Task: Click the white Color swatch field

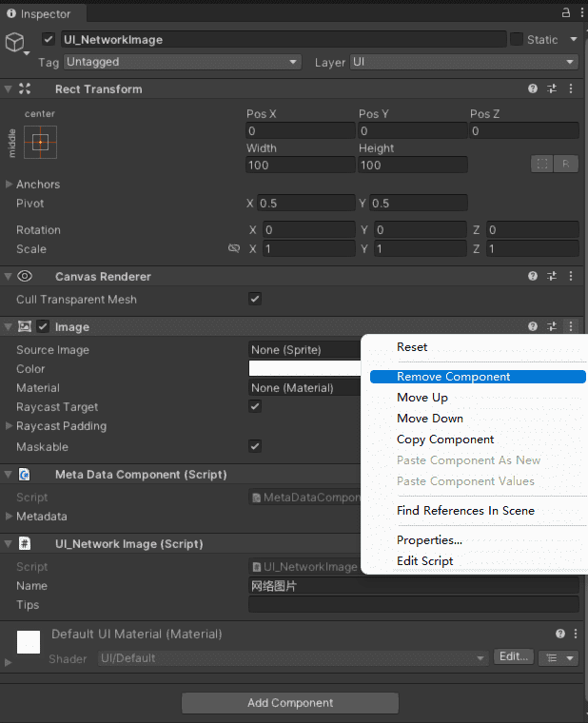Action: (x=304, y=368)
